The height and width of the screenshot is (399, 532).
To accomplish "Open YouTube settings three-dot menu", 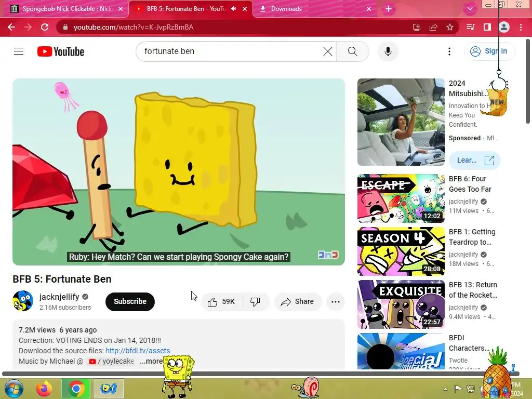I will [449, 51].
